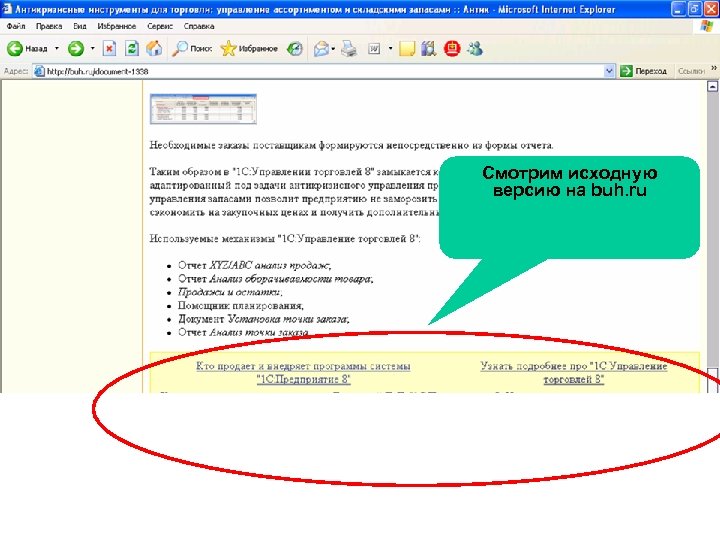
Task: Open the History clock icon in the toolbar
Action: 294,48
